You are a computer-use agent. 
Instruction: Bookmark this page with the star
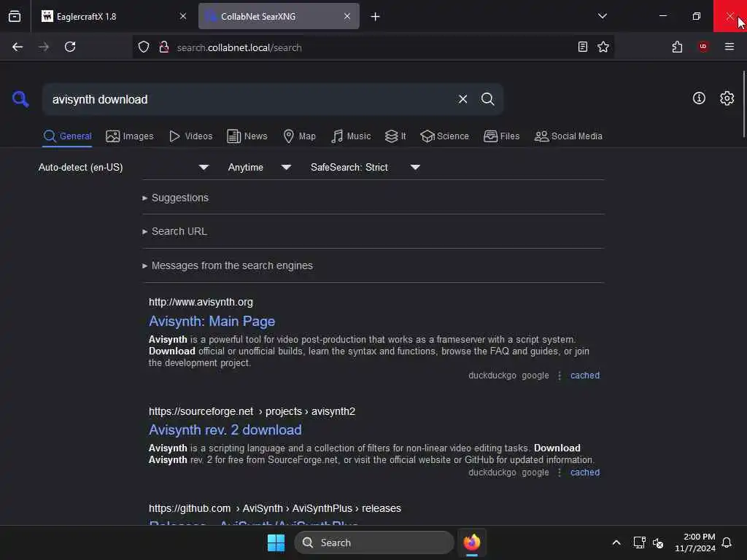(x=603, y=47)
